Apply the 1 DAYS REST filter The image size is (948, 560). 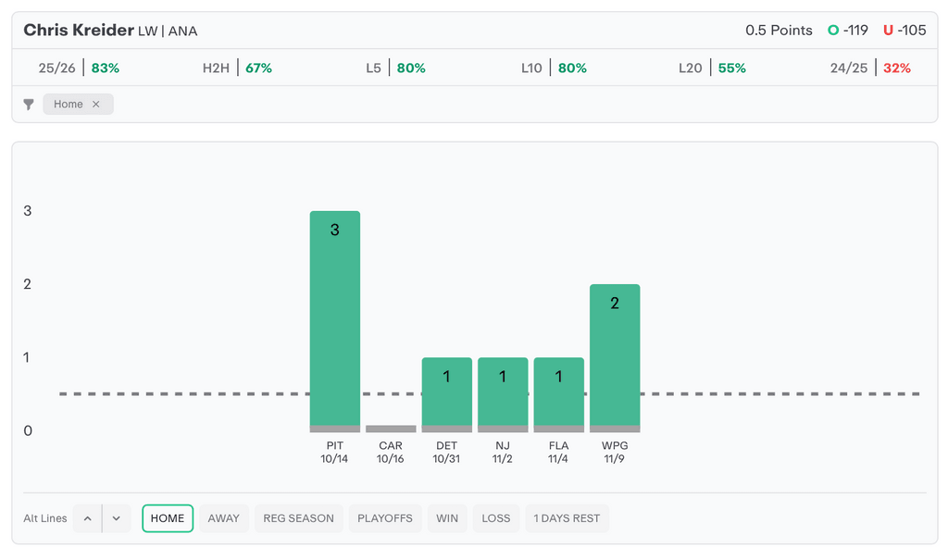pyautogui.click(x=567, y=518)
